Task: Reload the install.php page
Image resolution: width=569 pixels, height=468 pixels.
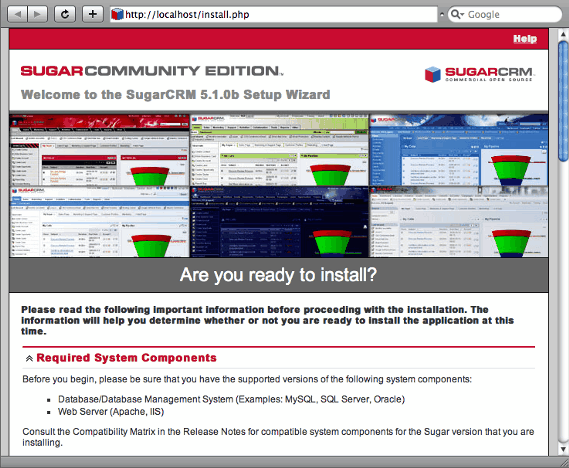Action: point(65,15)
